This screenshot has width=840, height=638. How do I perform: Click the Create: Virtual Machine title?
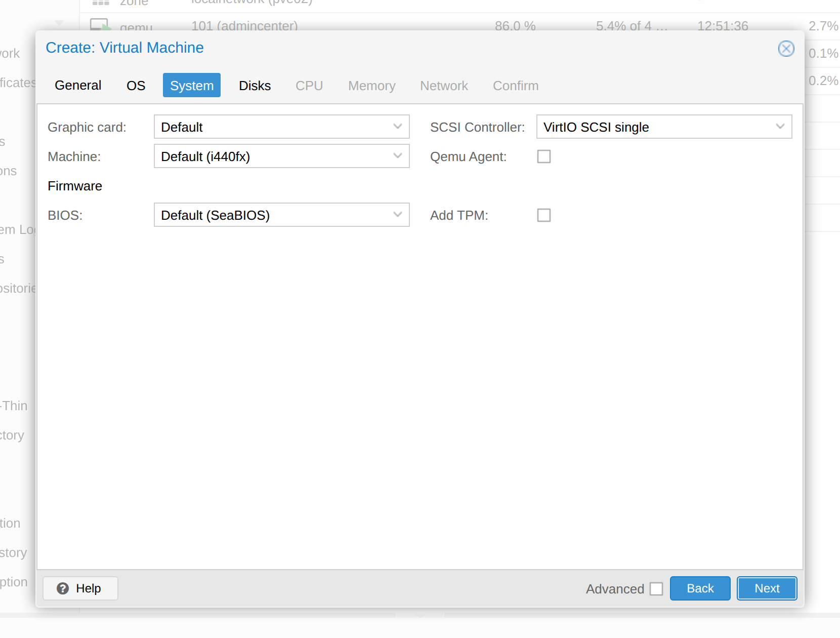tap(124, 48)
